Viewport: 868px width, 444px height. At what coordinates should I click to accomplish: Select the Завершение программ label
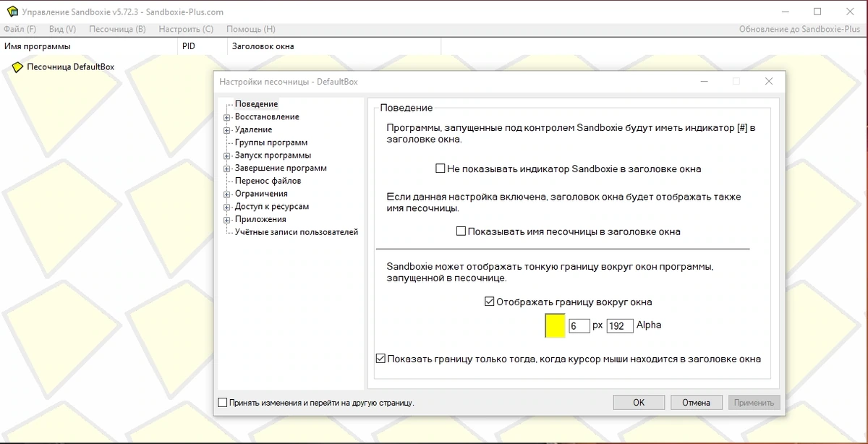(281, 168)
